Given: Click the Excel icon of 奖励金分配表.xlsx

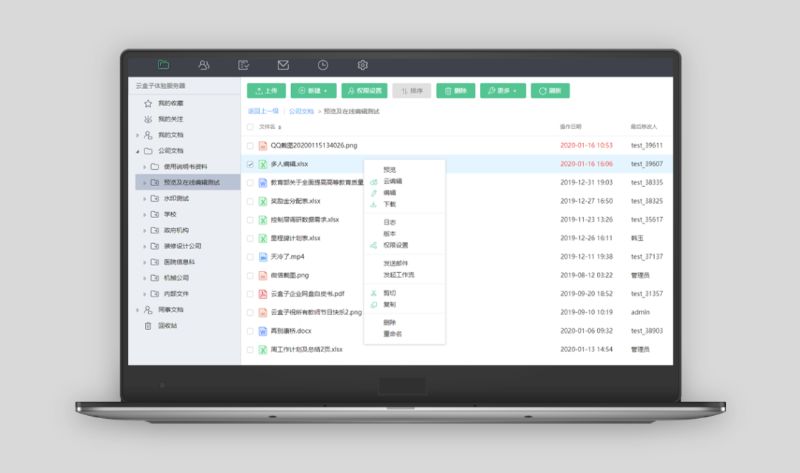Looking at the screenshot, I should click(263, 202).
